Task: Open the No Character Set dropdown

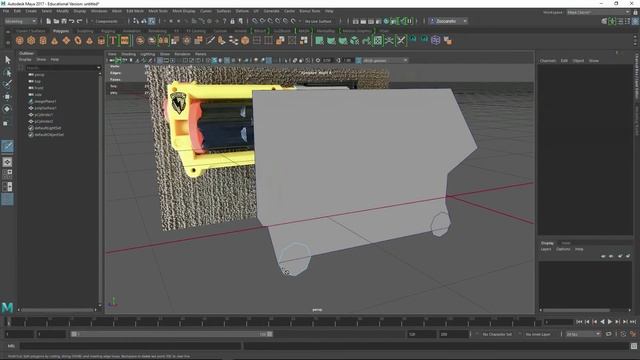Action: [x=497, y=334]
